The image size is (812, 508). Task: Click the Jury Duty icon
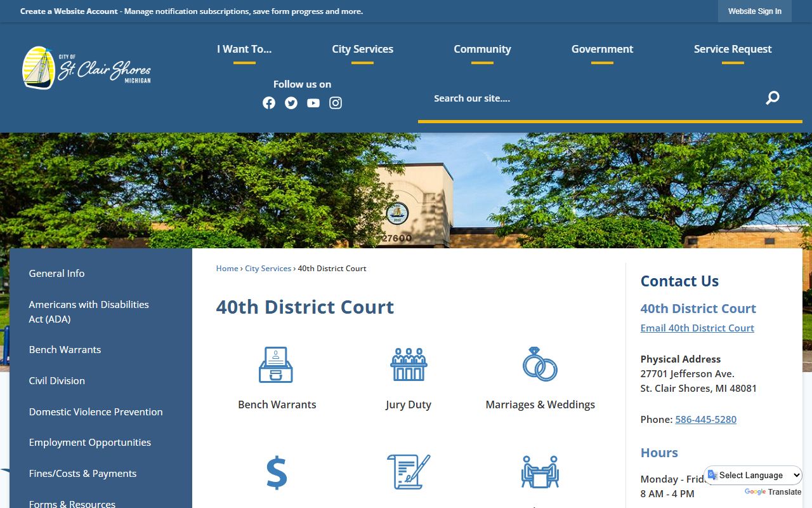409,364
